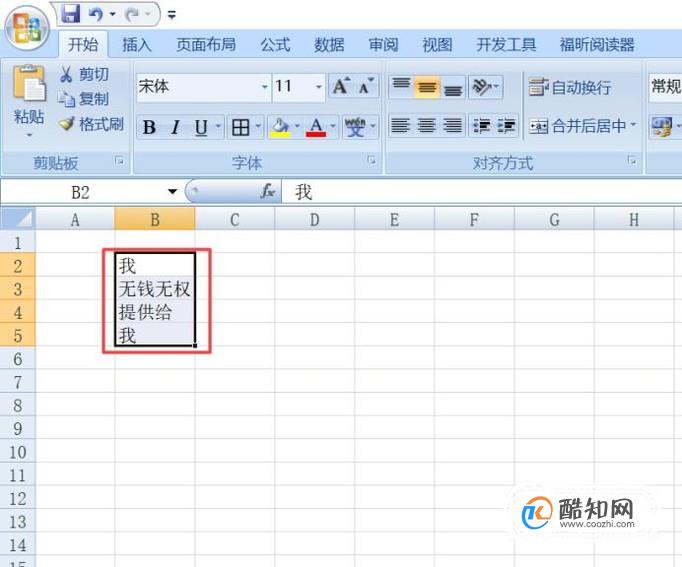
Task: Click 复制 to copy selection
Action: pyautogui.click(x=84, y=99)
